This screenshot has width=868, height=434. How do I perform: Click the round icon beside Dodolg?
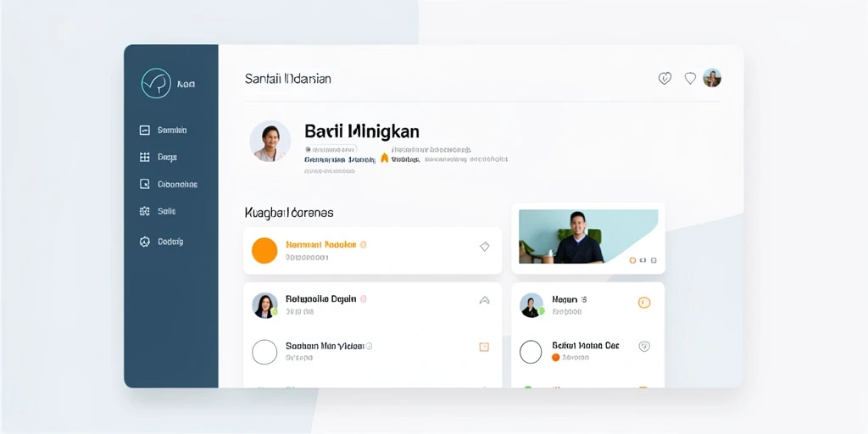[144, 242]
